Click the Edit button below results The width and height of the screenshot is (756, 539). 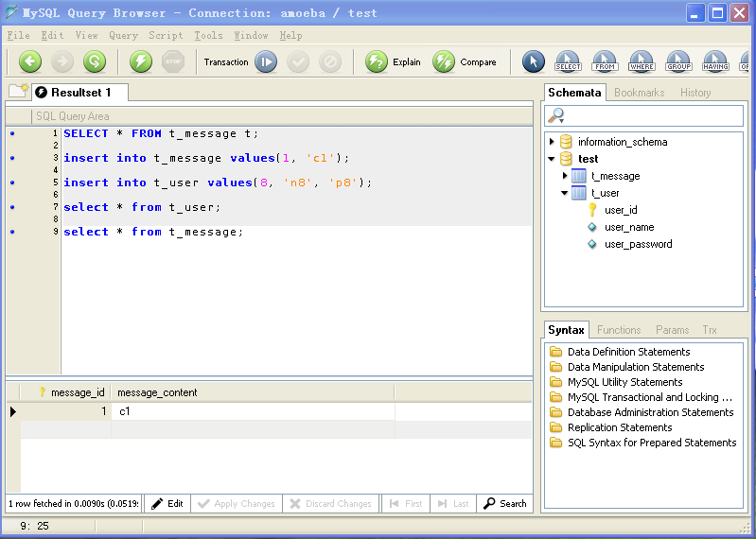point(167,503)
